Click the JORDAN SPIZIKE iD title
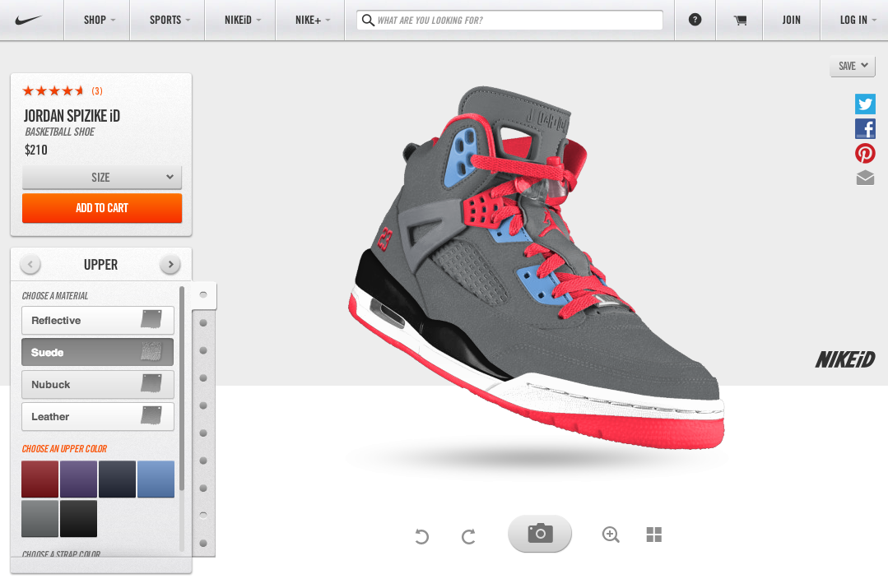The height and width of the screenshot is (588, 888). tap(72, 116)
